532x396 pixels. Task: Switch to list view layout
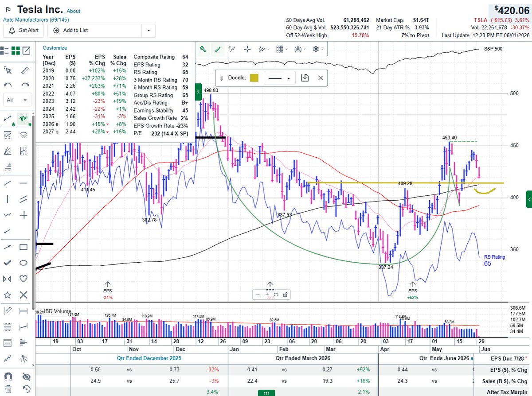click(5, 50)
